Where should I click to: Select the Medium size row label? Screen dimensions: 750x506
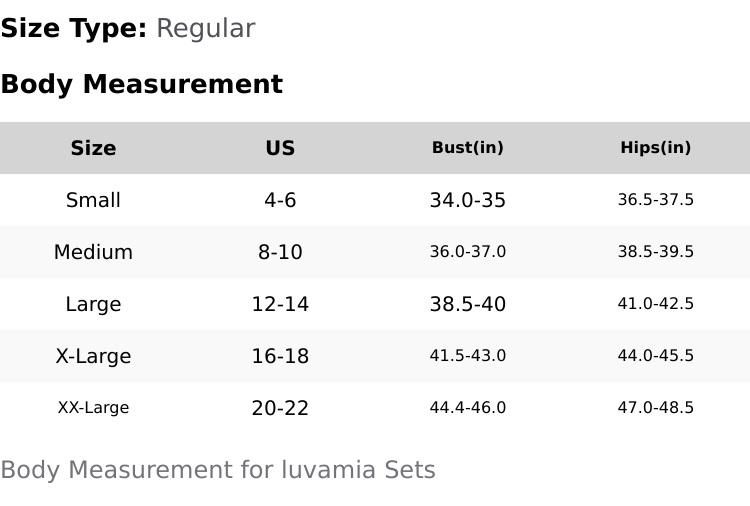click(93, 252)
